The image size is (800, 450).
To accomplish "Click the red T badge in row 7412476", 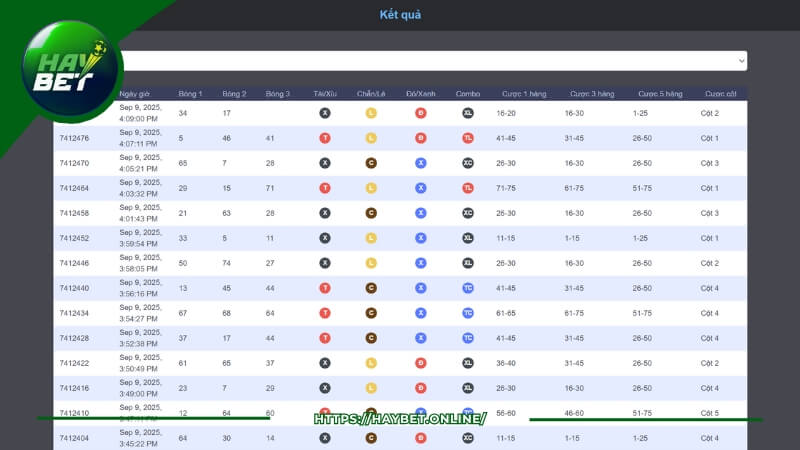I will [x=325, y=138].
